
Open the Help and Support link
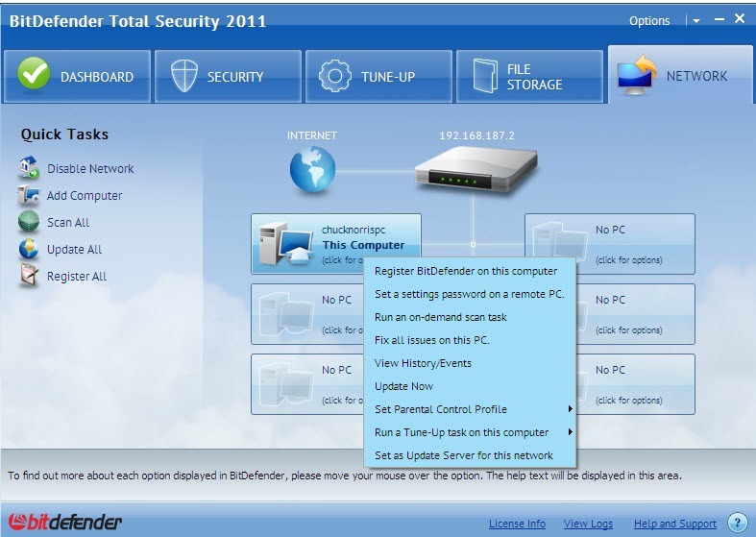pyautogui.click(x=675, y=524)
